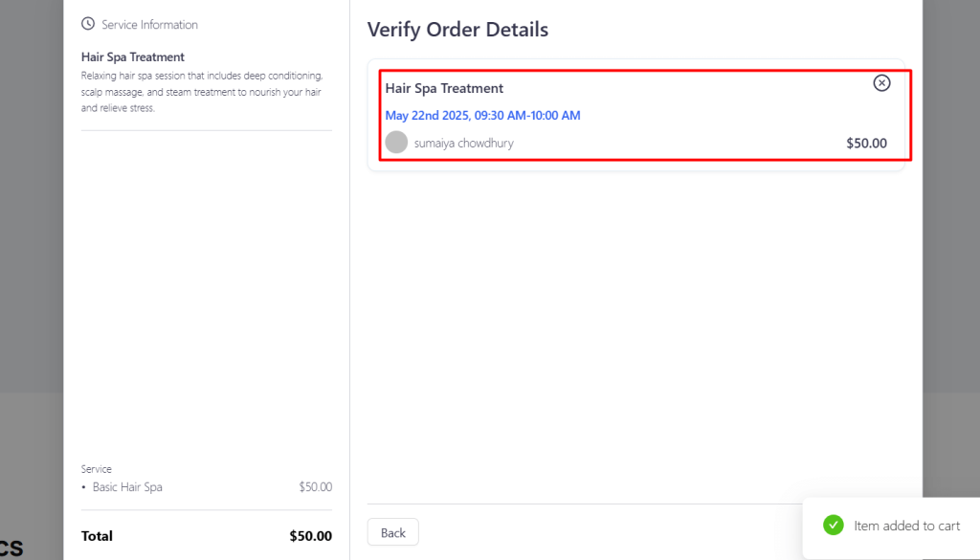The height and width of the screenshot is (560, 980).
Task: Click the $50.00 price in the order card
Action: click(x=866, y=144)
